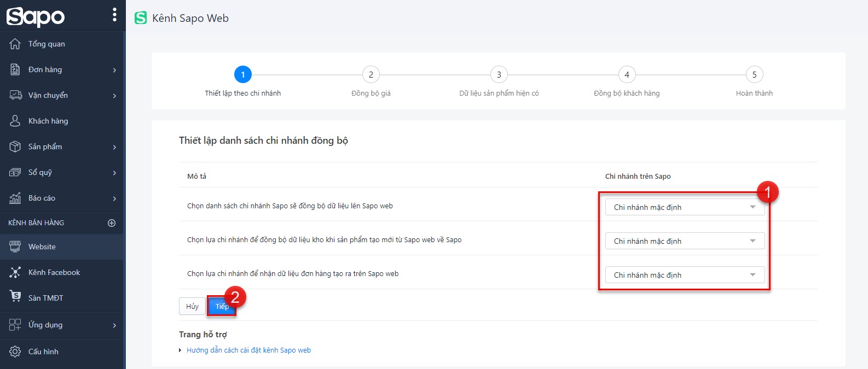
Task: Open Sàn TMĐT menu item
Action: (x=62, y=298)
